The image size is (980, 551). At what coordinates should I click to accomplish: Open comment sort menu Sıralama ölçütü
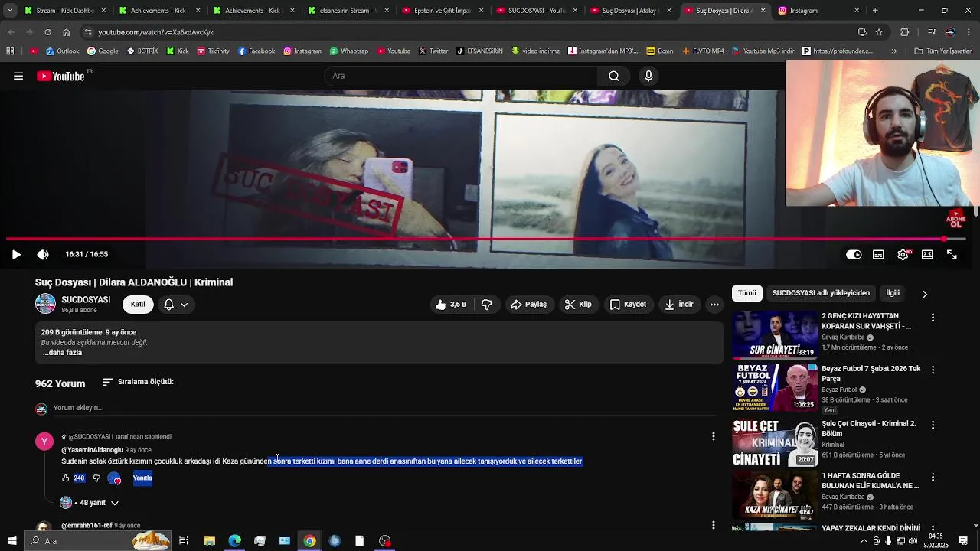click(x=138, y=382)
